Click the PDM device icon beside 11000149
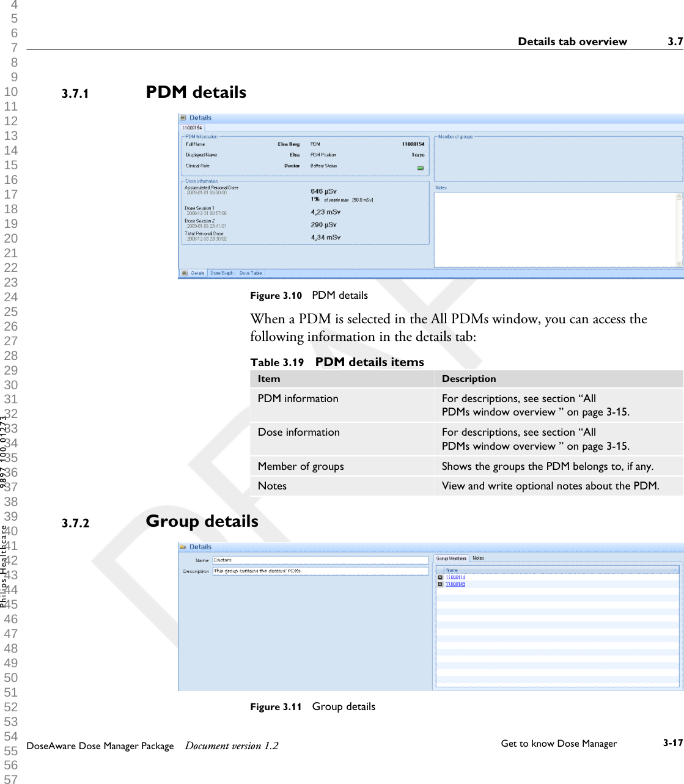Image resolution: width=684 pixels, height=784 pixels. click(x=441, y=584)
